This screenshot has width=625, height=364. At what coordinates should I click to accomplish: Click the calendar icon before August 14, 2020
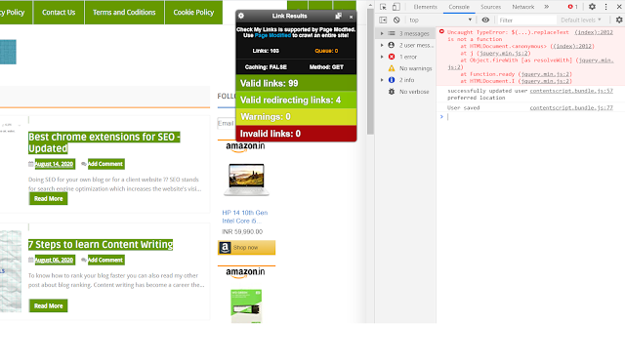click(x=30, y=164)
